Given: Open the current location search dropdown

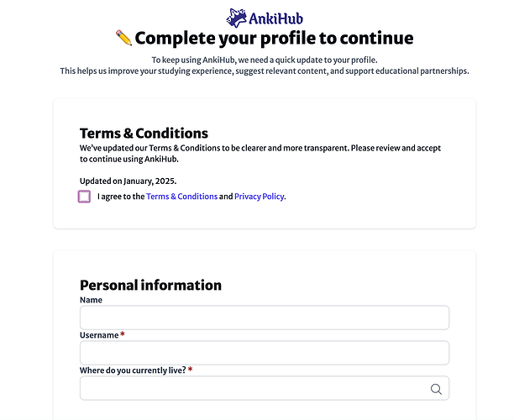Looking at the screenshot, I should click(252, 388).
